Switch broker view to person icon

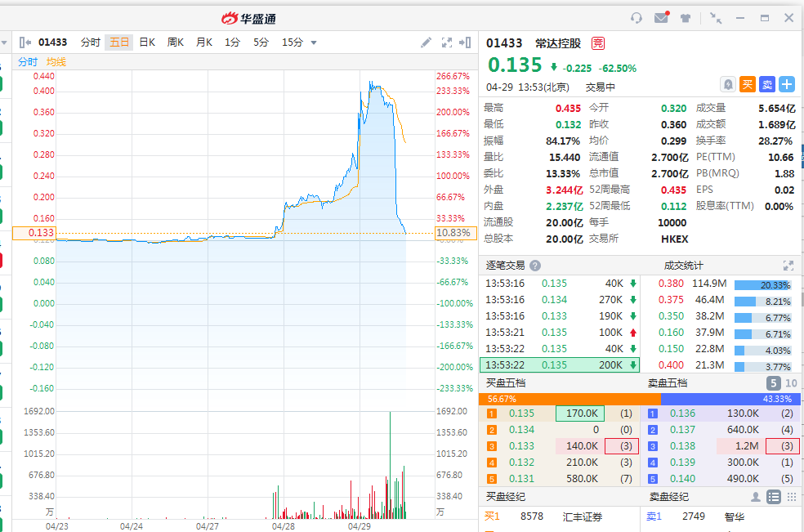tap(755, 497)
